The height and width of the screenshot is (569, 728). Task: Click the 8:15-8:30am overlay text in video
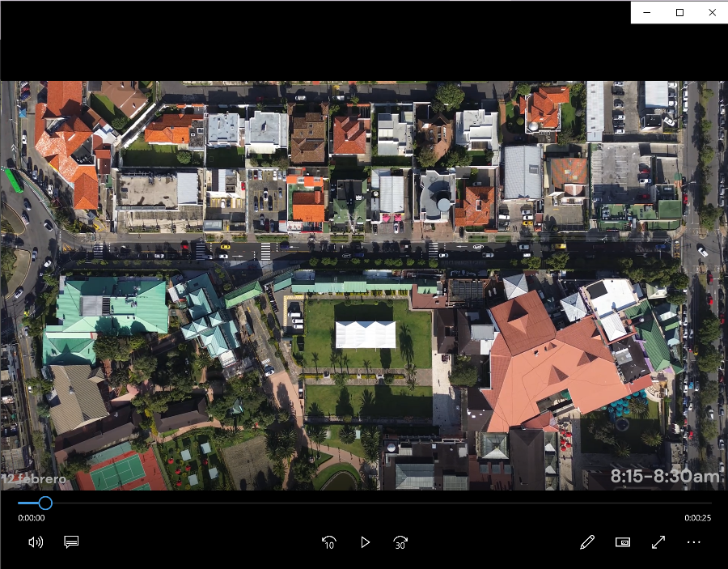(664, 477)
